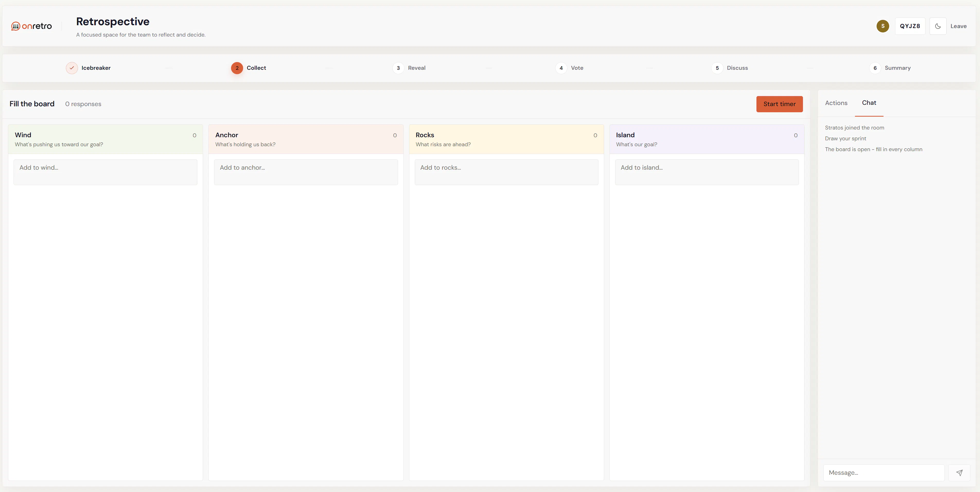The height and width of the screenshot is (492, 980).
Task: Switch to the Actions tab
Action: pos(836,103)
